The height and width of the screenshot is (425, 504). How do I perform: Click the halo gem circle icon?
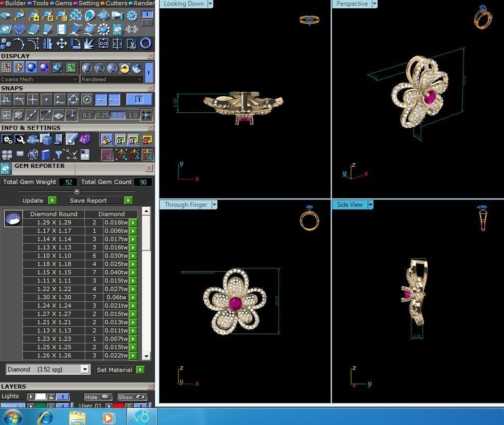(x=104, y=30)
